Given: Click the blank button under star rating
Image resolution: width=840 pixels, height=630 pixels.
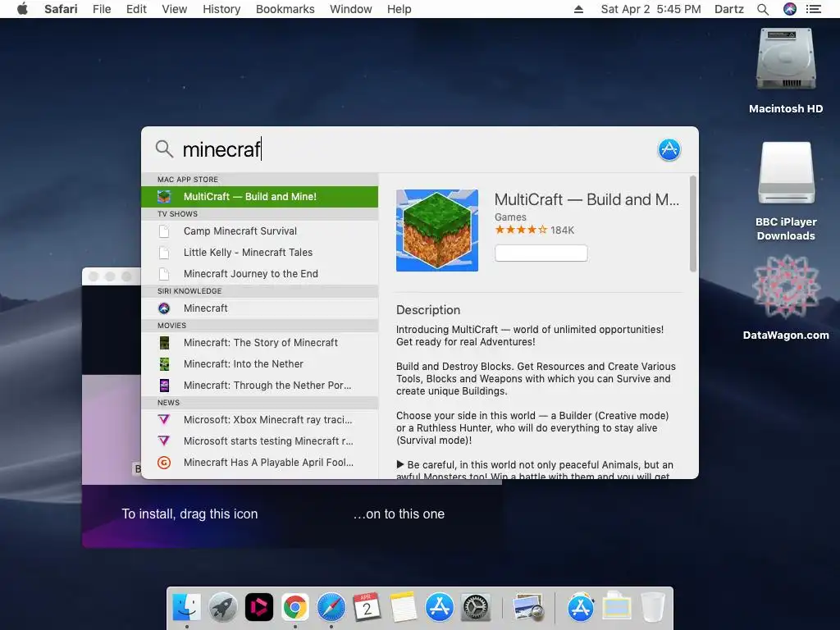Looking at the screenshot, I should 541,253.
